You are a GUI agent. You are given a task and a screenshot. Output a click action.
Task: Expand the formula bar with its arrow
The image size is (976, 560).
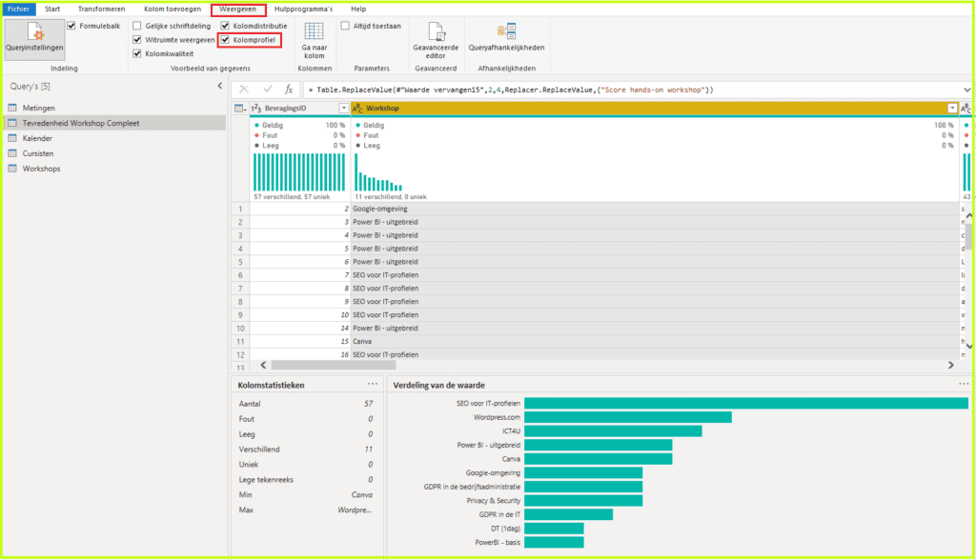click(x=966, y=90)
